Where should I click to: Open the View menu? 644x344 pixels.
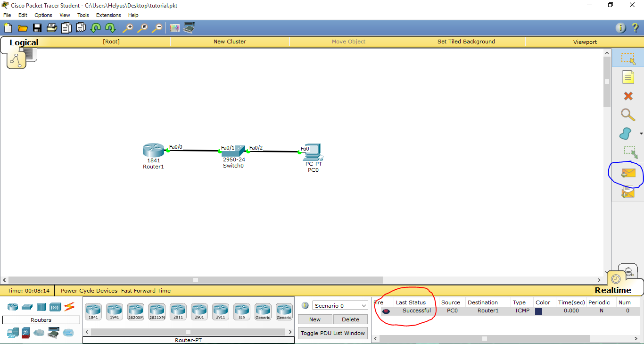(65, 15)
